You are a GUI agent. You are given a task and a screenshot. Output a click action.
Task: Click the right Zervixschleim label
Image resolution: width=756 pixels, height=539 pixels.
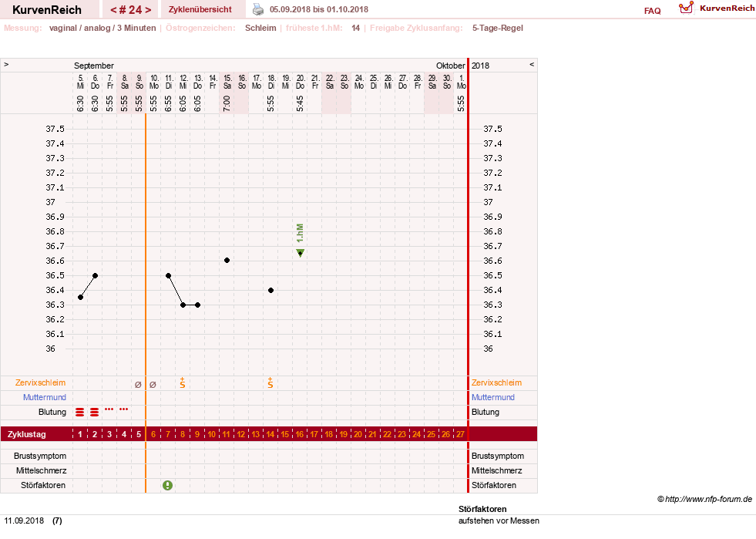496,382
